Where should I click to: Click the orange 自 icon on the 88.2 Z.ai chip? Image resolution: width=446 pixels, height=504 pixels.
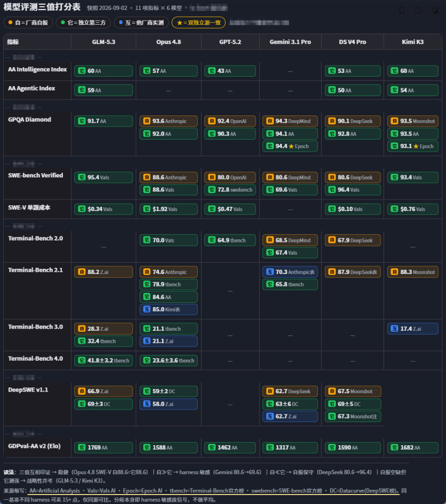click(82, 272)
